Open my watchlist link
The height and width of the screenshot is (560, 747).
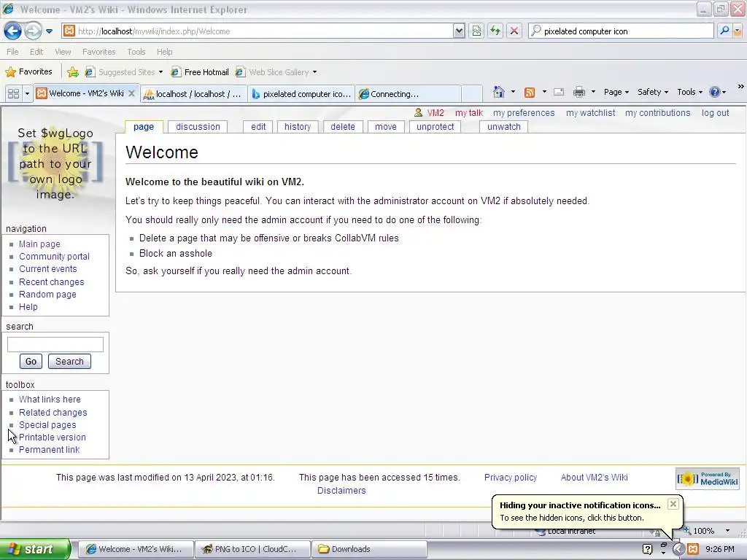tap(590, 113)
